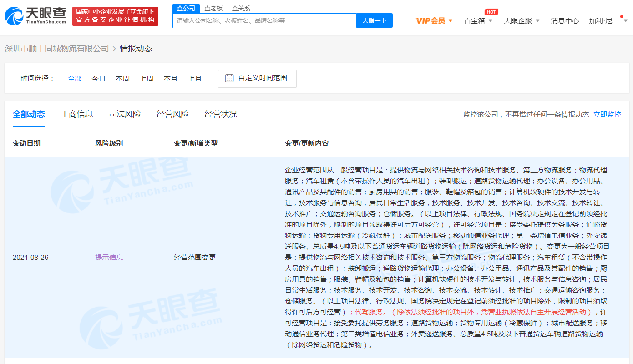Screen dimensions: 633x364
Task: Open the TianYanCha logo homepage
Action: click(35, 16)
